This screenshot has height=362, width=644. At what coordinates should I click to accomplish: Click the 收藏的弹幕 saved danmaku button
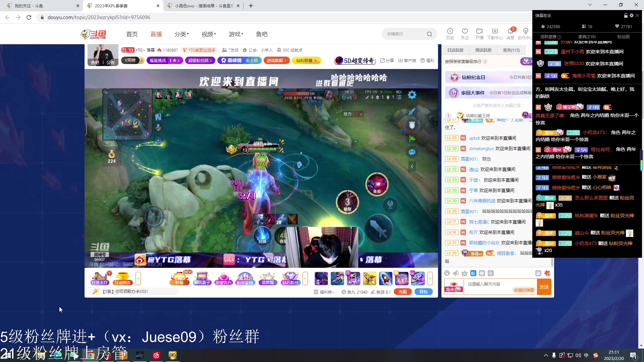click(524, 290)
